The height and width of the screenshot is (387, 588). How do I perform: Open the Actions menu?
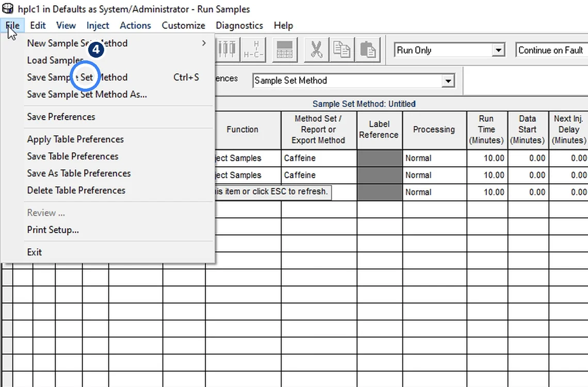tap(135, 25)
